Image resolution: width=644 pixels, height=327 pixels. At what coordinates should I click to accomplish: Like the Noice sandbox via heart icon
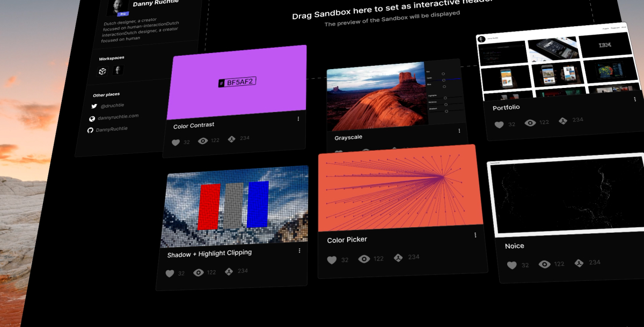pyautogui.click(x=512, y=264)
